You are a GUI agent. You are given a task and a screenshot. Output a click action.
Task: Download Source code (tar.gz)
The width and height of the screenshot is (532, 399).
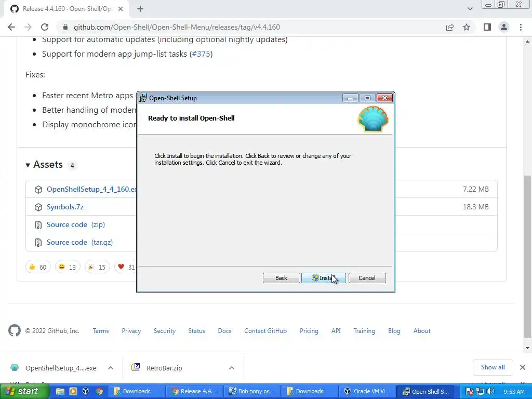[x=79, y=242]
